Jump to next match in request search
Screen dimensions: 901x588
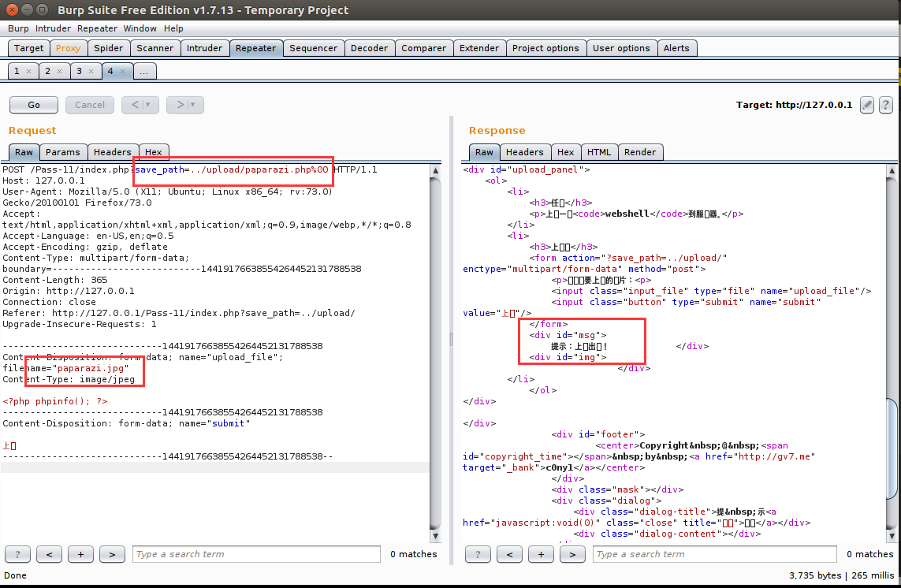coord(112,554)
